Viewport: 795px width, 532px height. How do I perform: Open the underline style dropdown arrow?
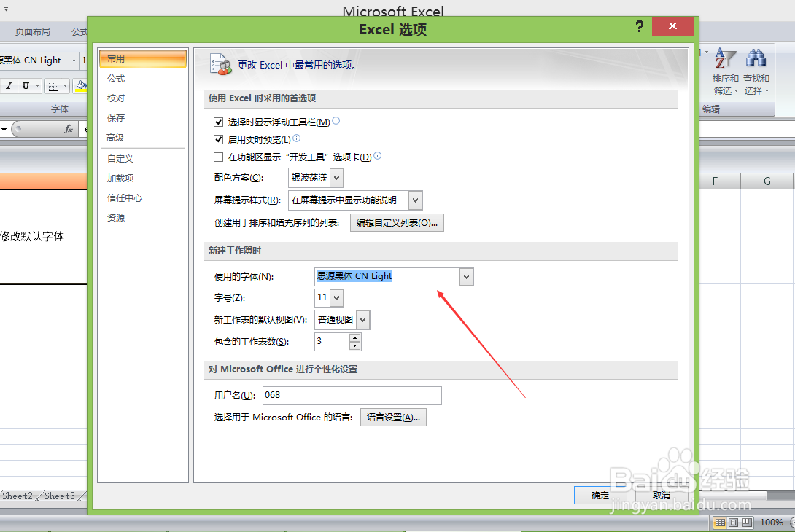[37, 86]
